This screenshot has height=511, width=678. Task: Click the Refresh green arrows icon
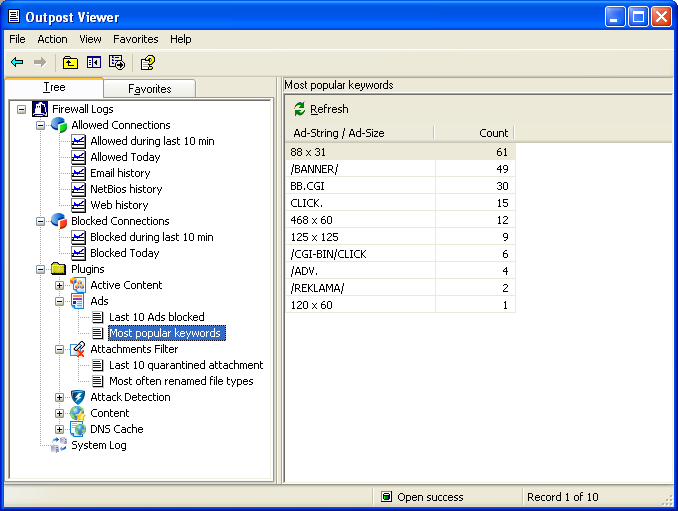[299, 109]
